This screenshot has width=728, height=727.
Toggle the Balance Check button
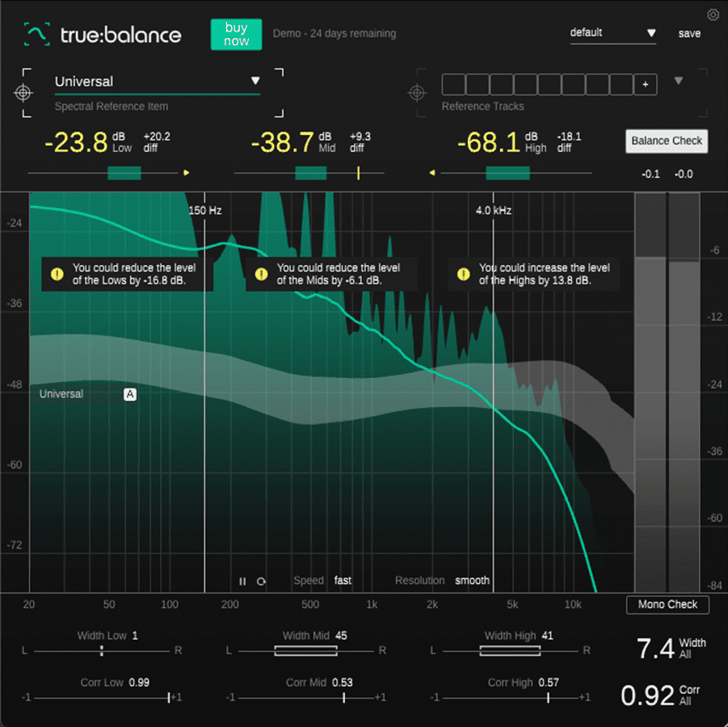[667, 141]
